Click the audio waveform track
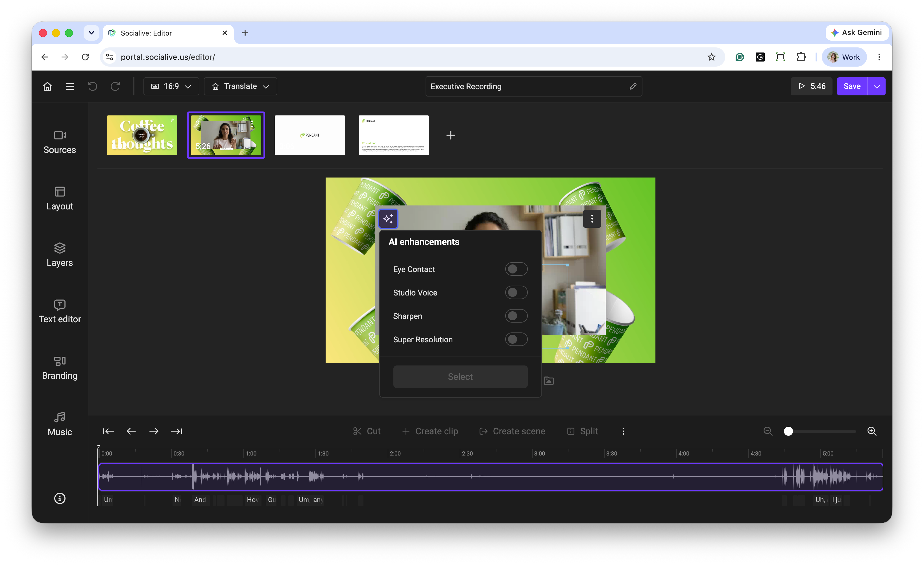Viewport: 924px width, 565px height. [491, 477]
